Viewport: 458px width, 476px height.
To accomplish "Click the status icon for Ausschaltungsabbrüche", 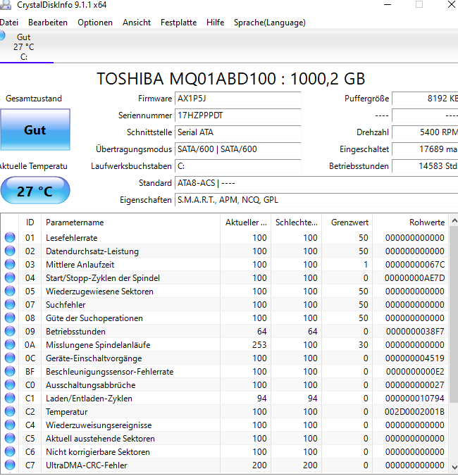I will (x=10, y=384).
